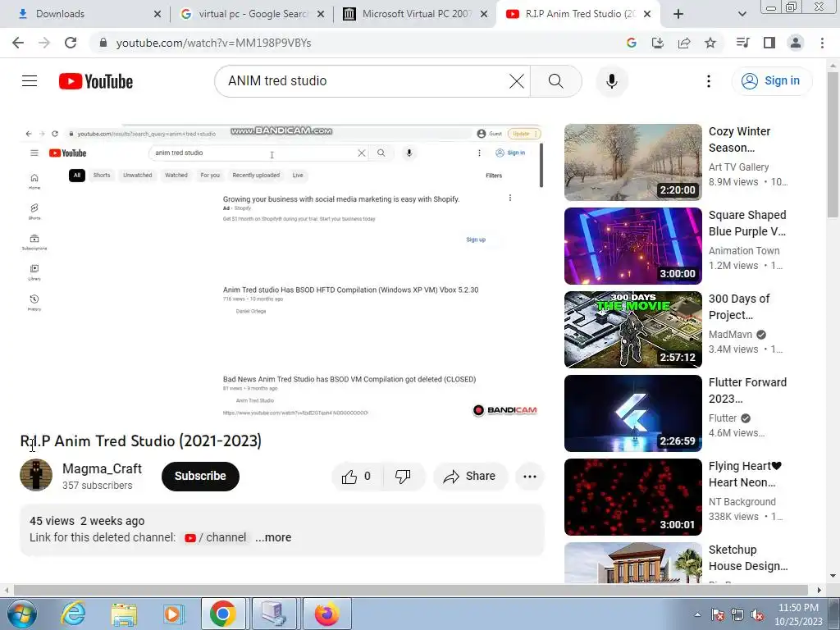This screenshot has width=840, height=630.
Task: Open the channel link in description
Action: [216, 537]
